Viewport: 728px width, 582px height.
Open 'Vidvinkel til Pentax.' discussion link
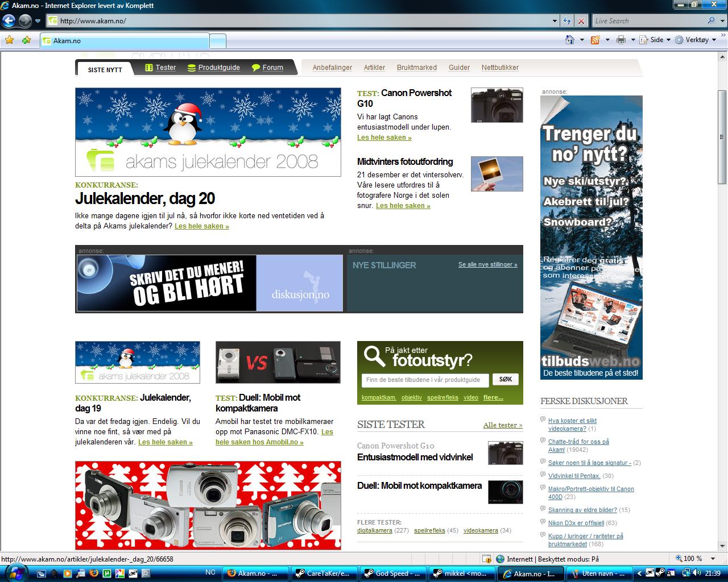click(x=574, y=476)
